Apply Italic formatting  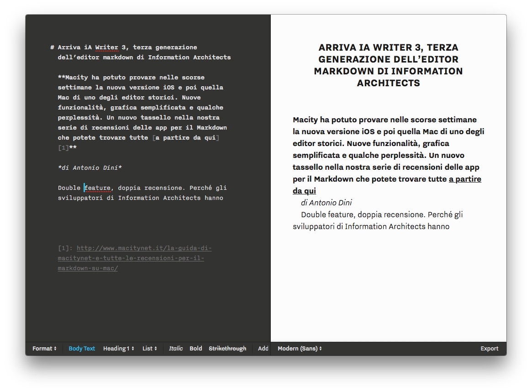176,348
